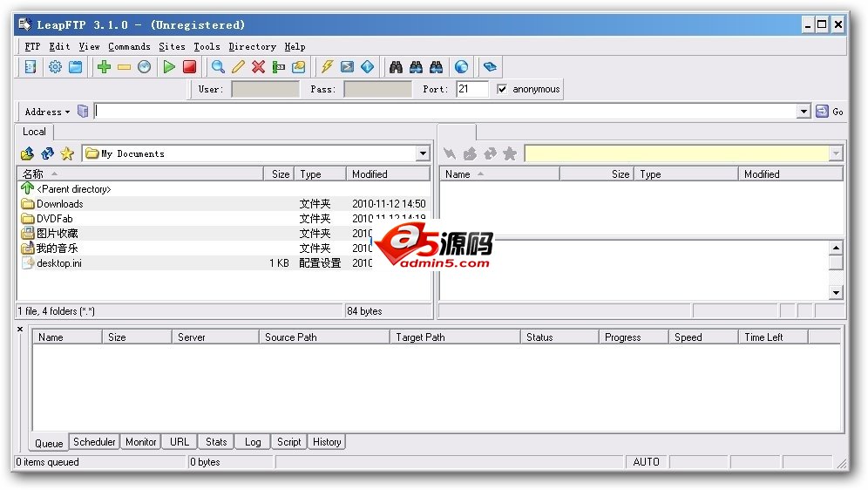Image resolution: width=868 pixels, height=490 pixels.
Task: Open the Edit menu
Action: point(59,46)
